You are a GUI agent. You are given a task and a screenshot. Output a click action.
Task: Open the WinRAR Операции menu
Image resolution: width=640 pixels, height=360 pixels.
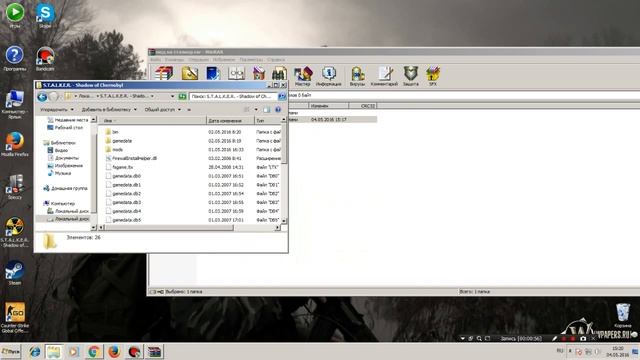(x=199, y=60)
